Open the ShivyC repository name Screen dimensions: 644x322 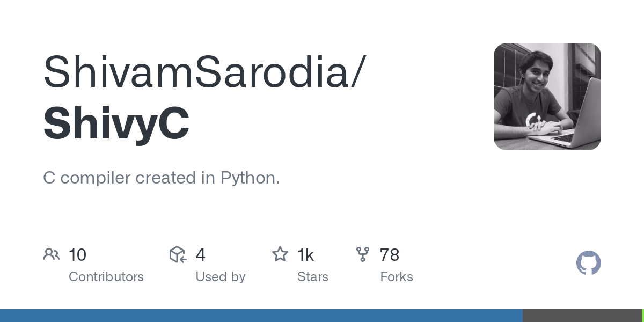click(116, 123)
